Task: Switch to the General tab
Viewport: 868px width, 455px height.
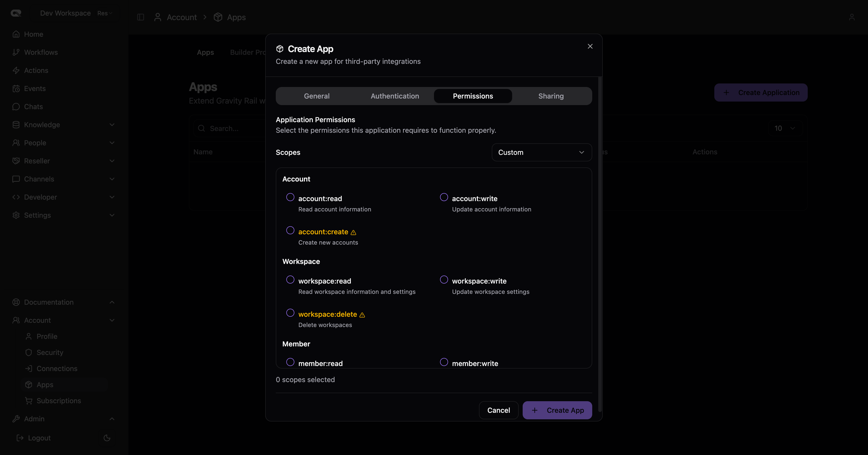Action: [316, 96]
